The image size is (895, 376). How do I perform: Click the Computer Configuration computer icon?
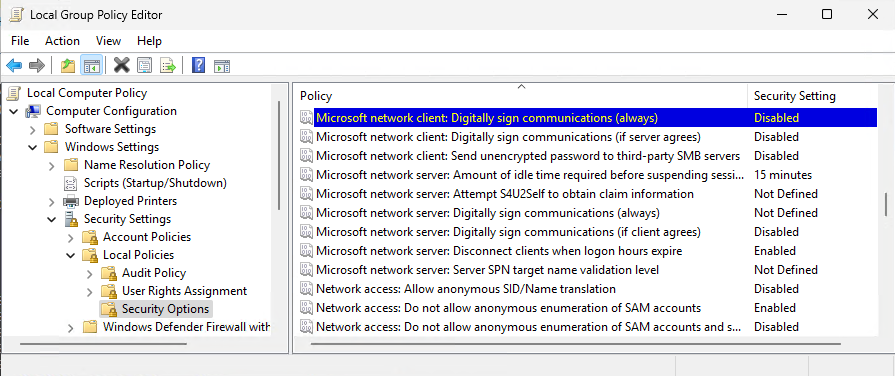point(33,111)
